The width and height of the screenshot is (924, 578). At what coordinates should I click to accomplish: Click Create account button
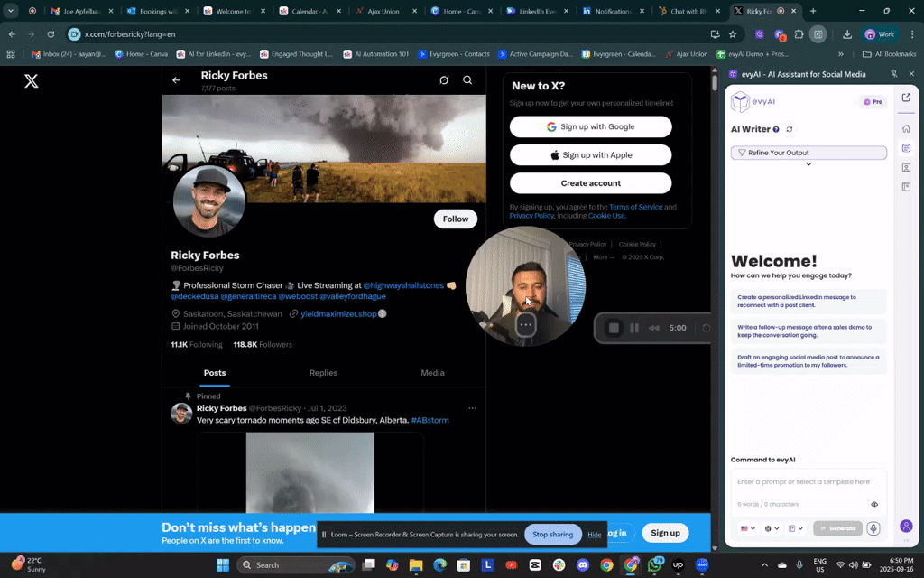click(x=590, y=183)
